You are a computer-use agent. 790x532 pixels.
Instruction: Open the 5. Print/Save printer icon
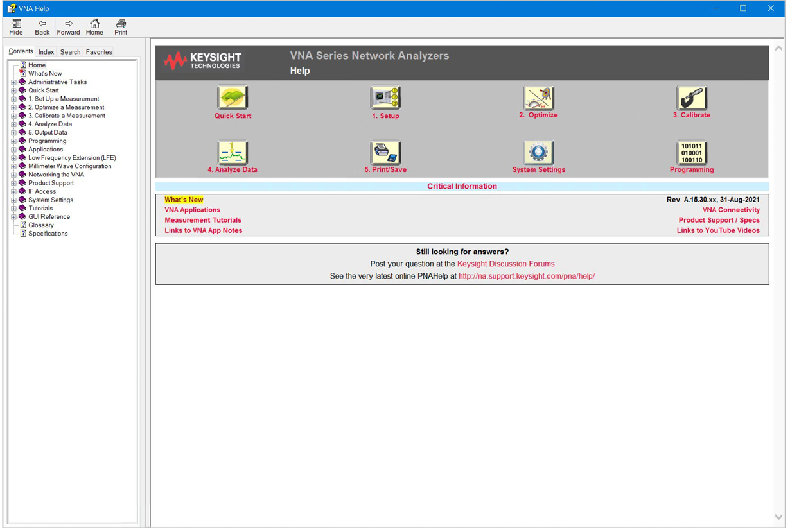[x=385, y=153]
